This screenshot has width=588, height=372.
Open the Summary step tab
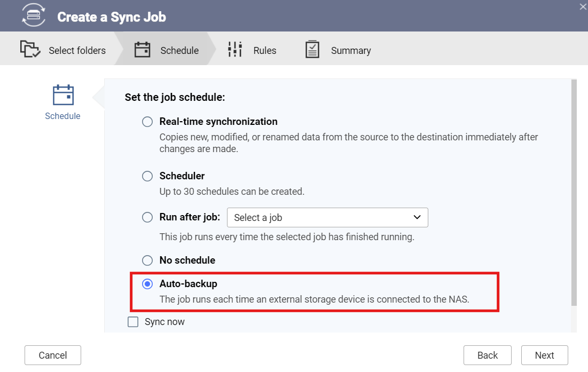point(339,50)
